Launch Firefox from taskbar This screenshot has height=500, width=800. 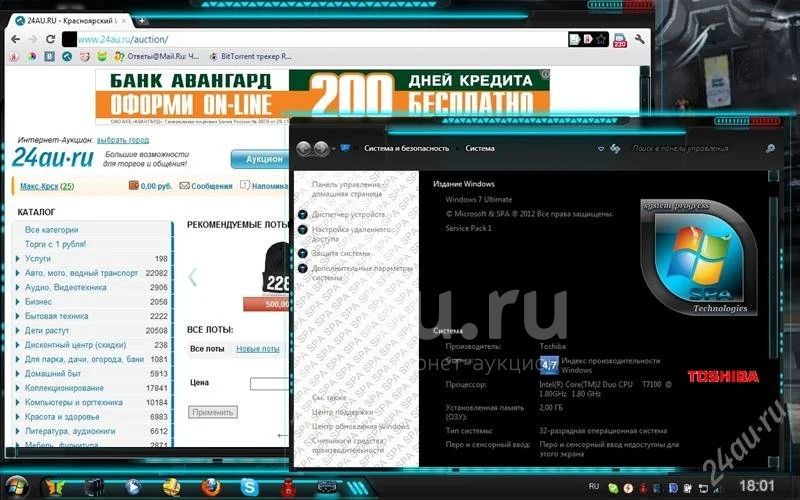point(210,487)
